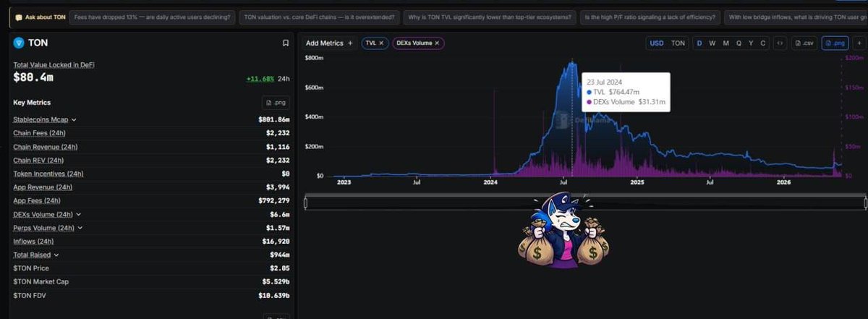Image resolution: width=868 pixels, height=319 pixels.
Task: Select quarterly (Q) chart interval
Action: 739,43
